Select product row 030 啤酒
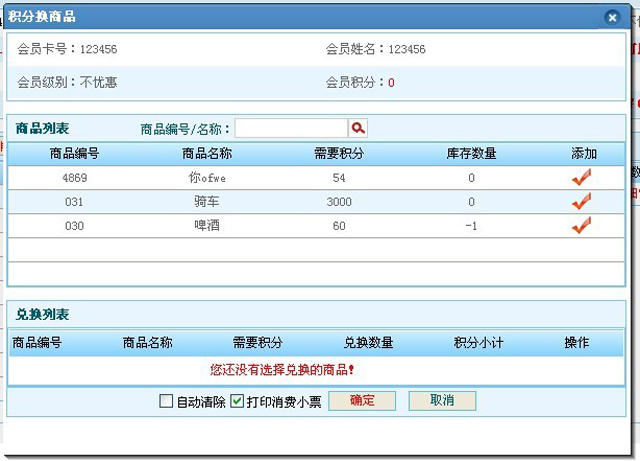 click(x=207, y=226)
